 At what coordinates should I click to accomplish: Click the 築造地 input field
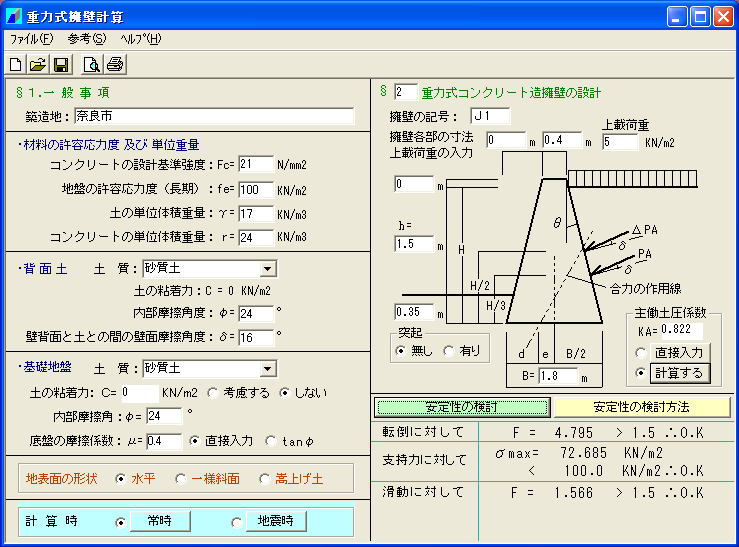point(213,116)
